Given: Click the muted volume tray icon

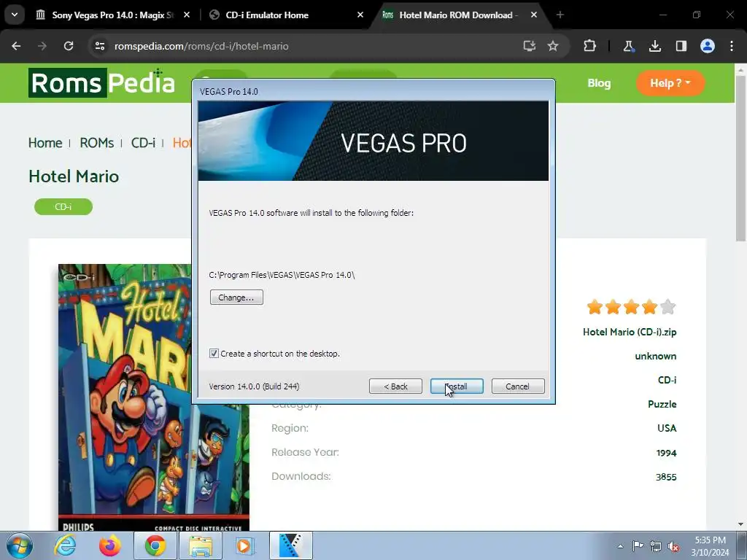Looking at the screenshot, I should click(x=673, y=546).
